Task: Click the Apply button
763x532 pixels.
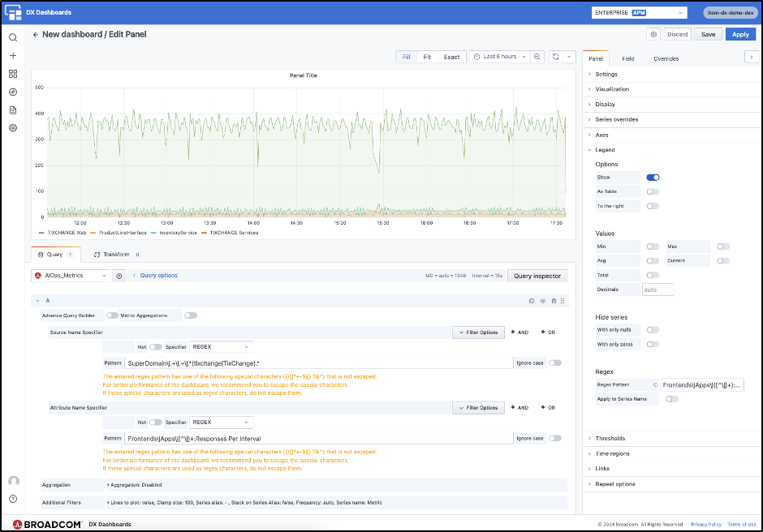Action: pos(740,35)
